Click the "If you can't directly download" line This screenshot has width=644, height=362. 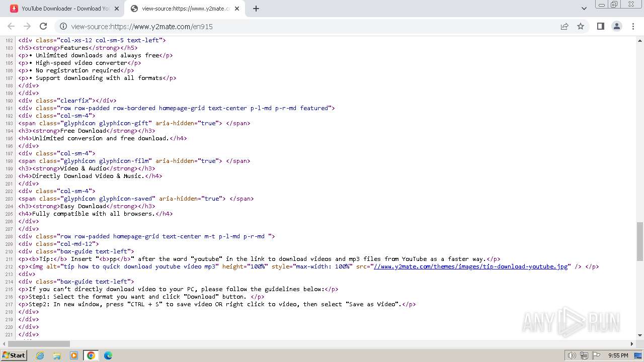pyautogui.click(x=179, y=289)
